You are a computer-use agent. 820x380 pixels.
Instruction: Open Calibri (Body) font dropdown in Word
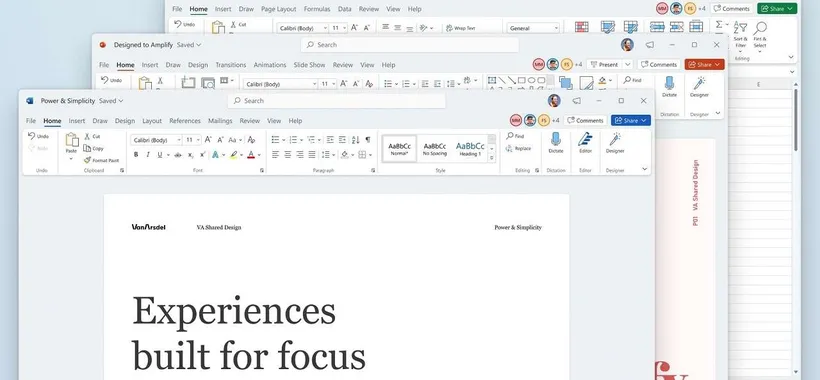tap(179, 140)
